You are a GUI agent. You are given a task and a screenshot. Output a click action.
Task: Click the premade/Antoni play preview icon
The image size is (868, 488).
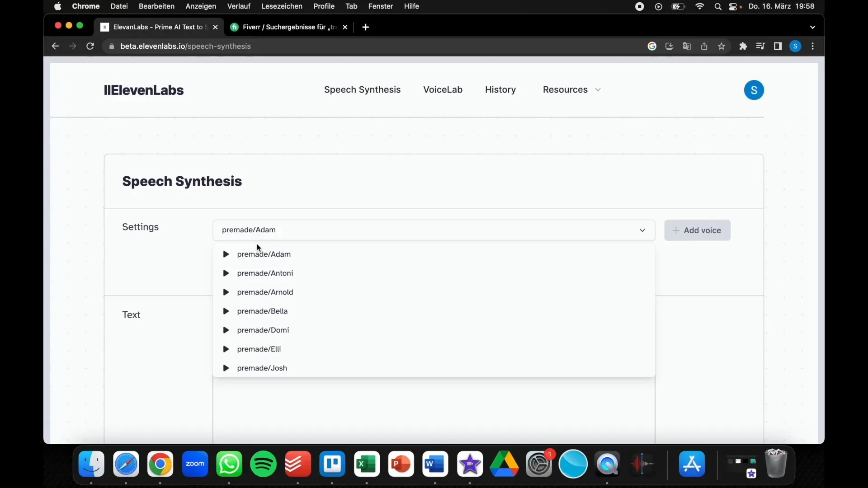(x=226, y=273)
